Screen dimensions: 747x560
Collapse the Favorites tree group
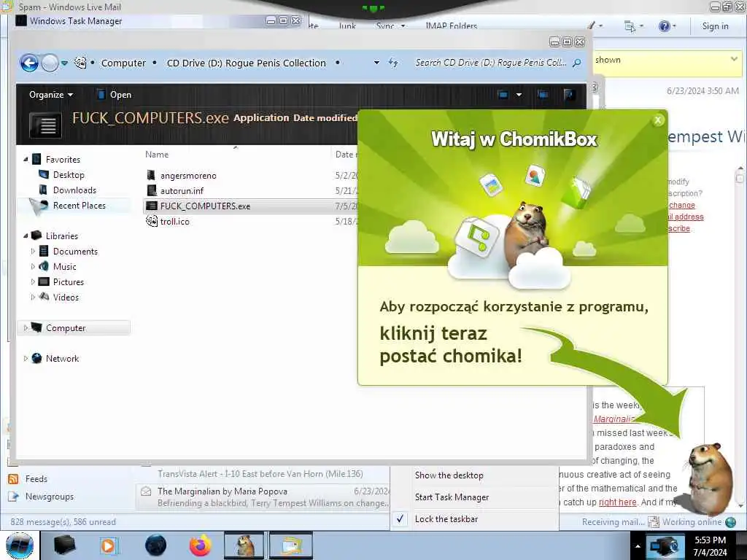pyautogui.click(x=26, y=160)
